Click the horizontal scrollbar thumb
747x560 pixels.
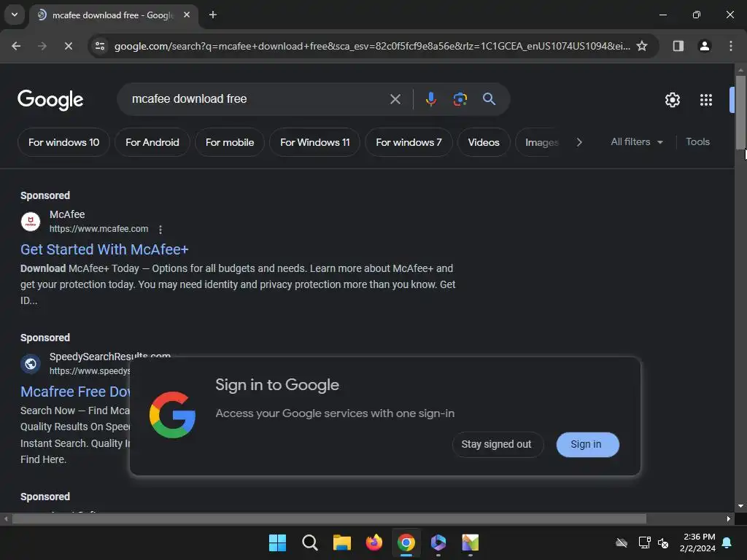[329, 518]
